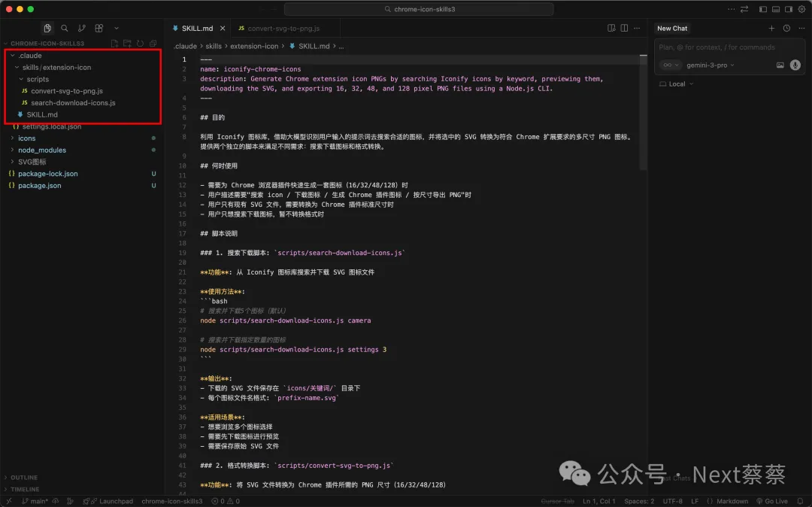Click the editor vertical scrollbar
This screenshot has width=812, height=507.
pos(643,113)
